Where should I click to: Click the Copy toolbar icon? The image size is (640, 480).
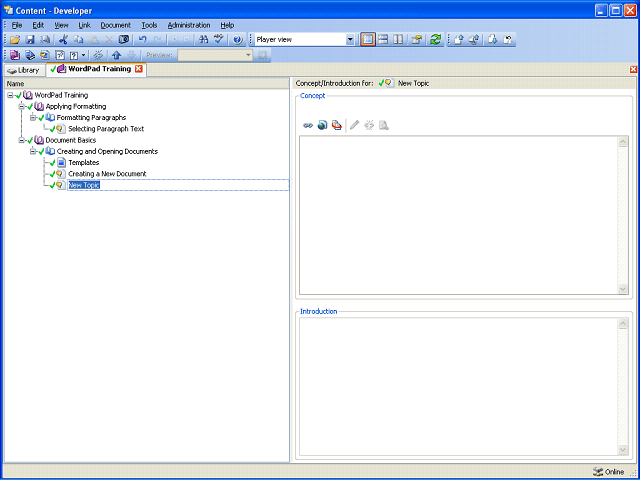click(x=78, y=40)
